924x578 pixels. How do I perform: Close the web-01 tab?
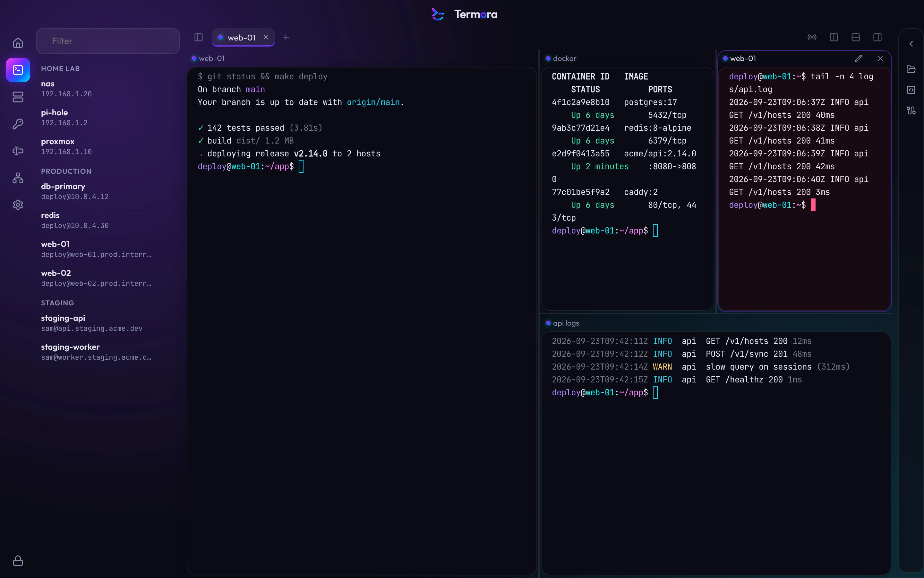coord(266,37)
